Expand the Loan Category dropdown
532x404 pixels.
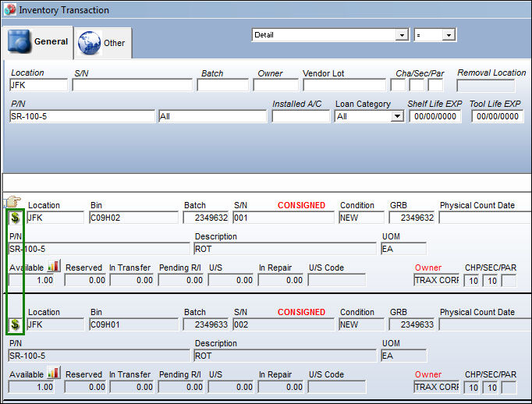[396, 116]
